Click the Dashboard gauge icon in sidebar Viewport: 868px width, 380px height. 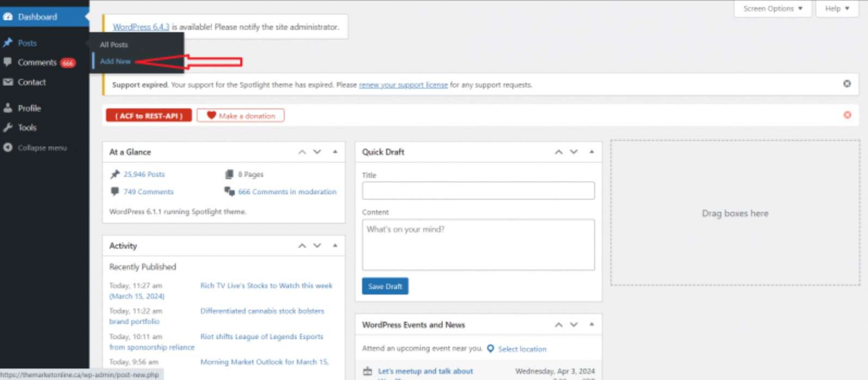click(x=8, y=17)
